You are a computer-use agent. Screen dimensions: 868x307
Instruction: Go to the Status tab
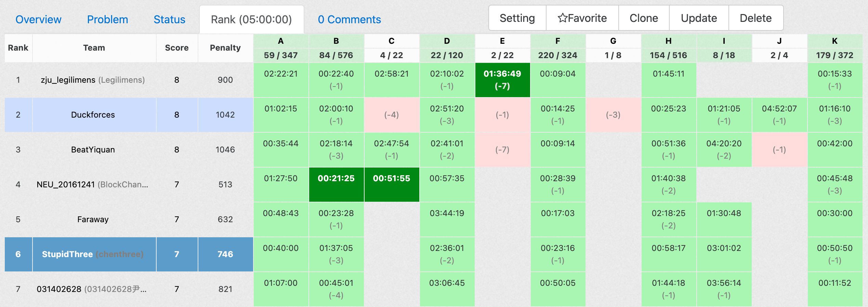(169, 19)
